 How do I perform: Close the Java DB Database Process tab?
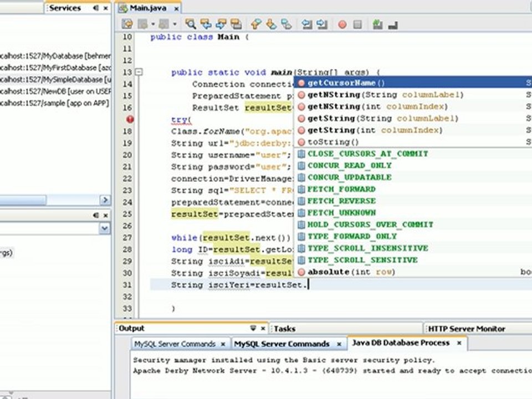coord(459,343)
